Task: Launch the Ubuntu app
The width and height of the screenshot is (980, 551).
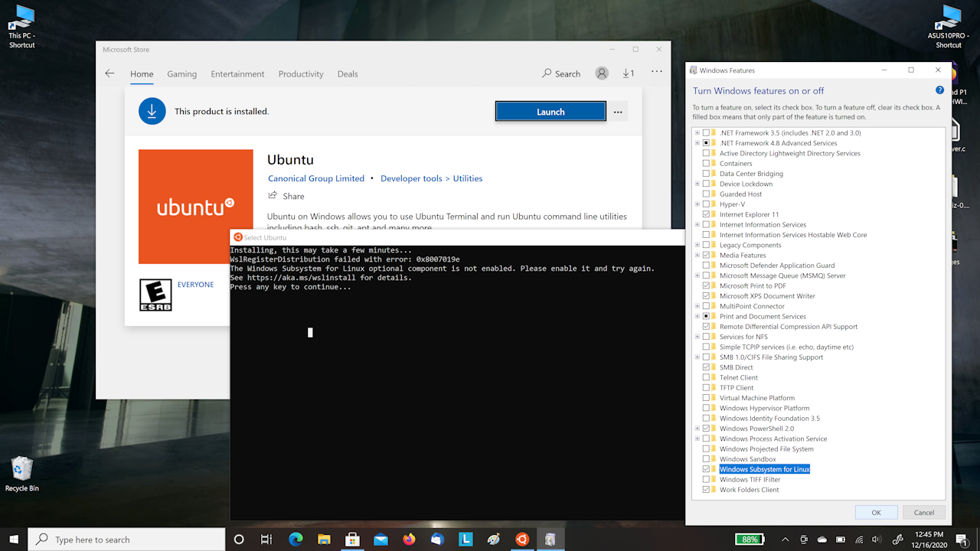Action: tap(550, 112)
